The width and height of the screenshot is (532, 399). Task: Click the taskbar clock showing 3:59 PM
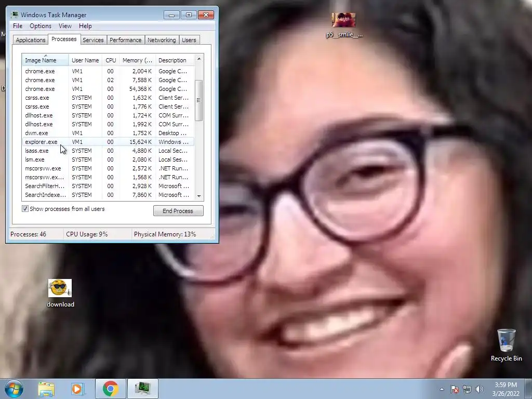point(506,389)
